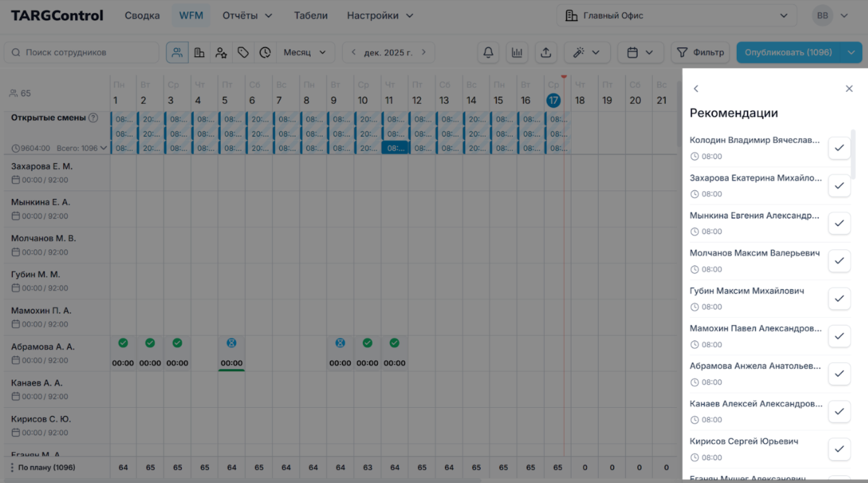Click the notifications bell icon

488,53
